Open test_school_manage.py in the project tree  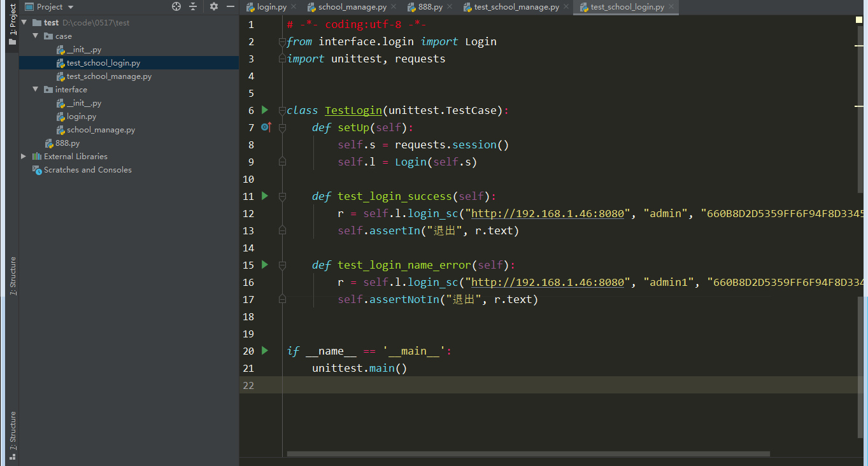point(109,76)
